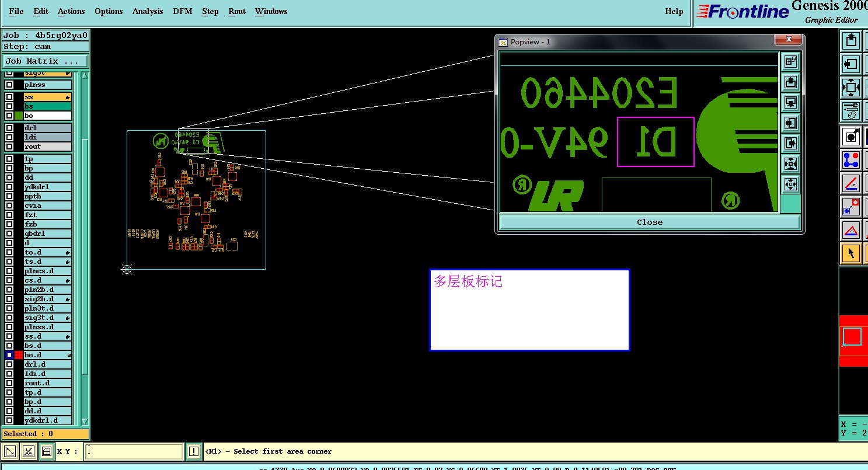This screenshot has height=470, width=868.
Task: Select the red line angle tool
Action: [x=851, y=183]
